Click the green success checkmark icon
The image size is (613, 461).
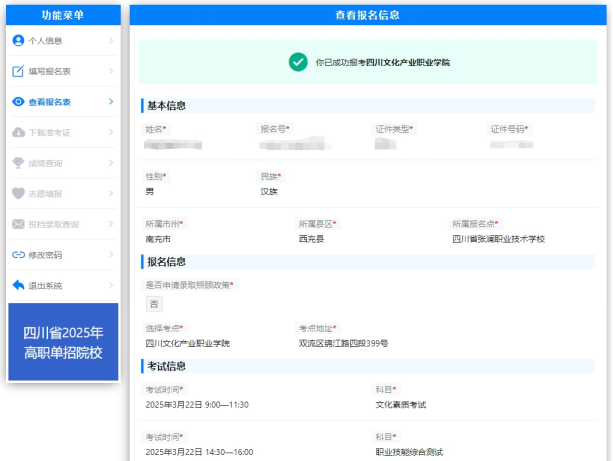298,62
